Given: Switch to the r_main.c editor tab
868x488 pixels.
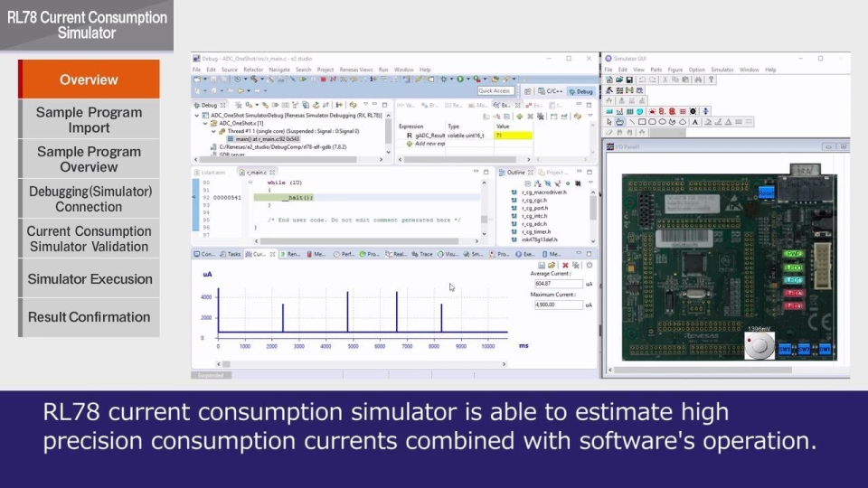Looking at the screenshot, I should click(257, 173).
